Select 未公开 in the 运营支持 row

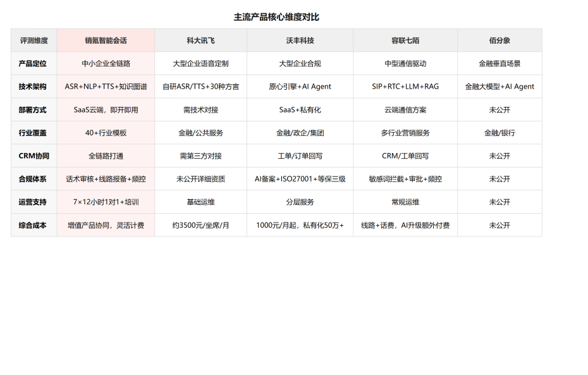[x=499, y=202]
